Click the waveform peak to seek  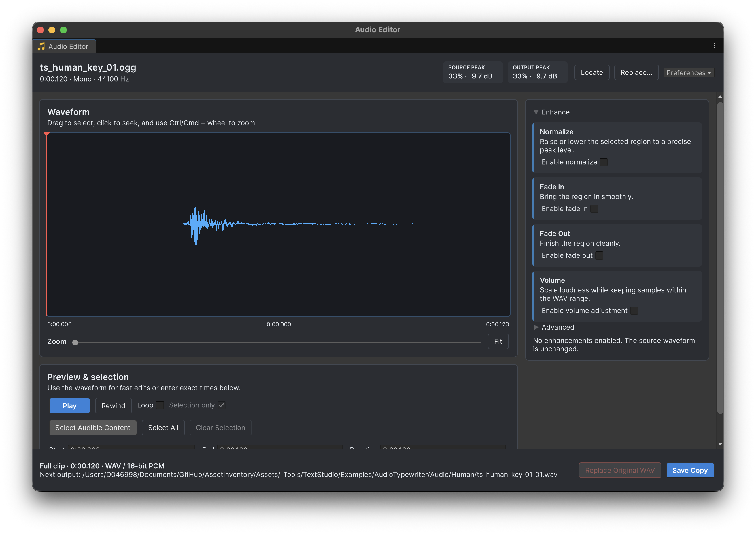tap(197, 220)
